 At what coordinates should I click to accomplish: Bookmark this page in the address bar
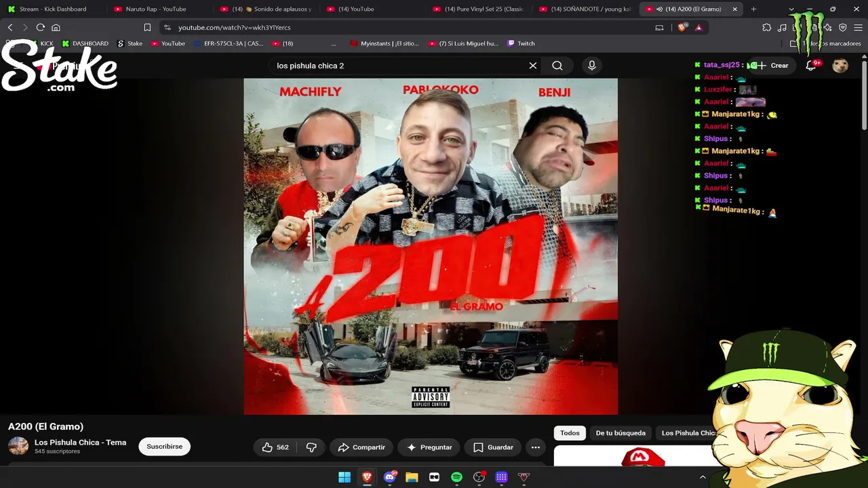pos(147,28)
